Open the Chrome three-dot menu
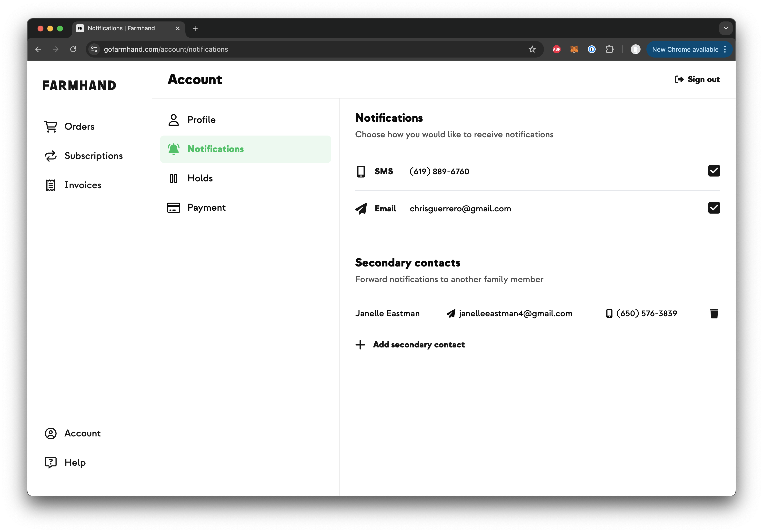The image size is (763, 532). point(725,49)
